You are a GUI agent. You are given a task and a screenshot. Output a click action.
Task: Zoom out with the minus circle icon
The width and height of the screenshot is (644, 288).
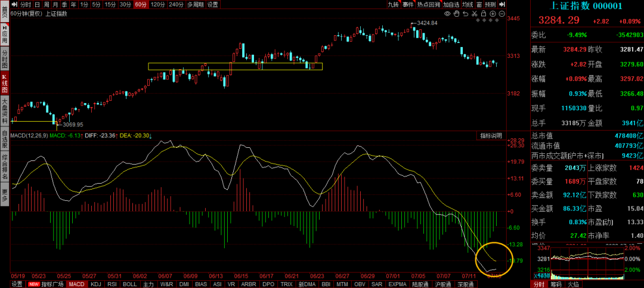[x=501, y=13]
